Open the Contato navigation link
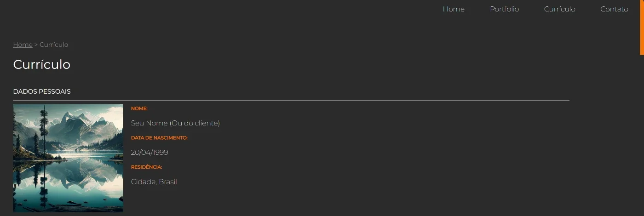This screenshot has height=216, width=644. pyautogui.click(x=614, y=9)
